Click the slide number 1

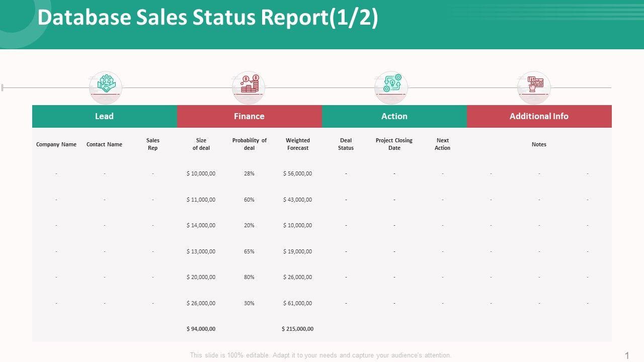point(627,355)
